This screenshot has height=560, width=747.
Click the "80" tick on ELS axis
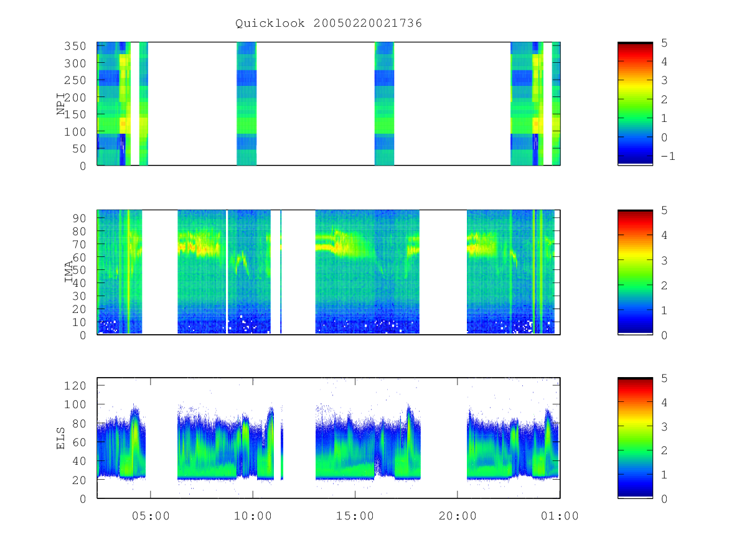pyautogui.click(x=80, y=423)
